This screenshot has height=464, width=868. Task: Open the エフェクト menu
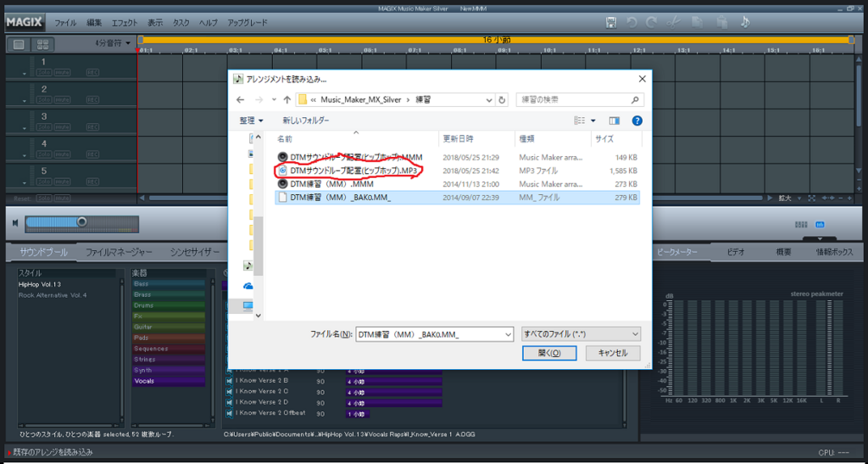pos(125,23)
